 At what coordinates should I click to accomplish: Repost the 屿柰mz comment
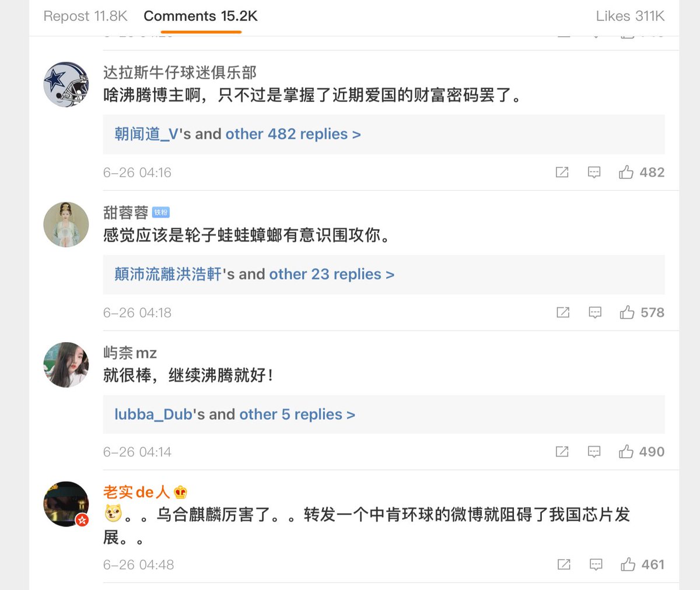[x=562, y=452]
